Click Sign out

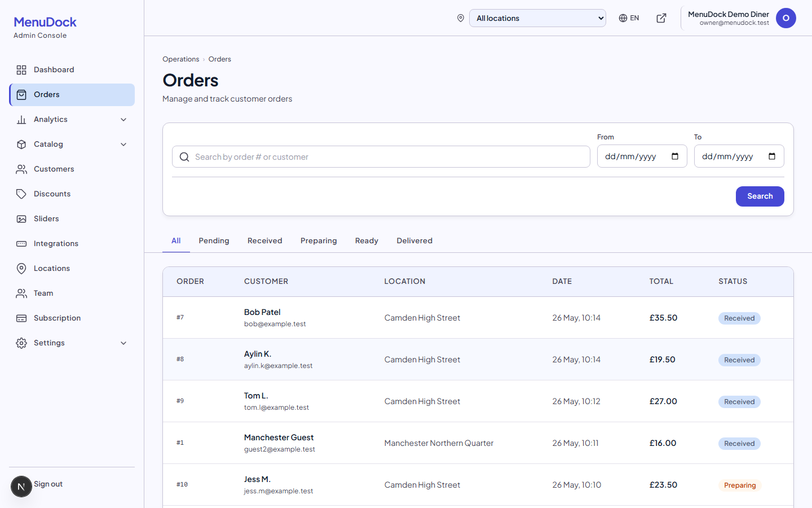(48, 484)
